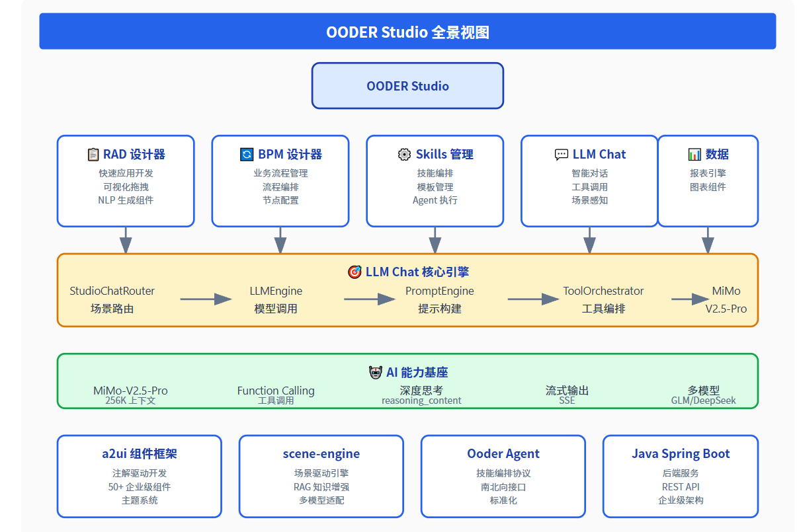The image size is (797, 532).
Task: Click the 节点配置 text
Action: click(280, 200)
